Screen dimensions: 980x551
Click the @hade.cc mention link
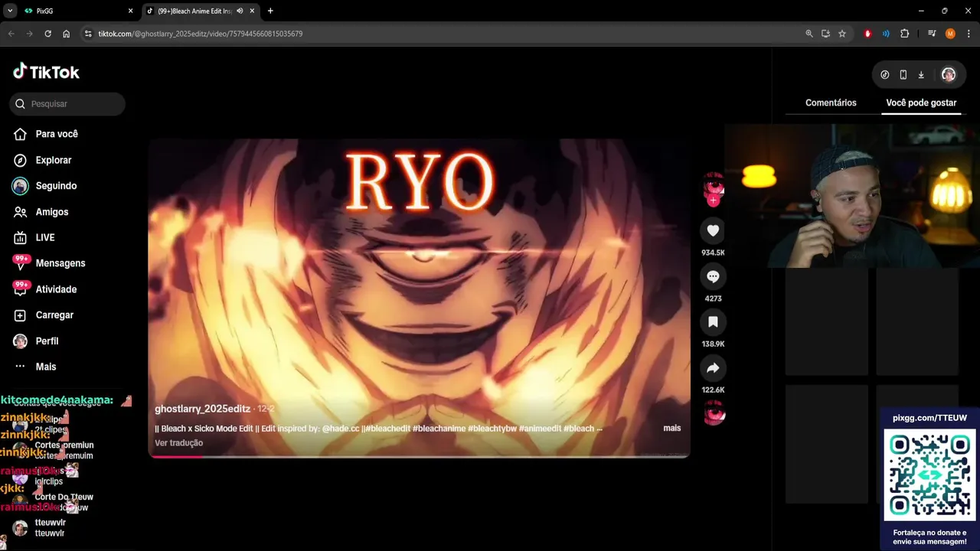[x=341, y=429]
